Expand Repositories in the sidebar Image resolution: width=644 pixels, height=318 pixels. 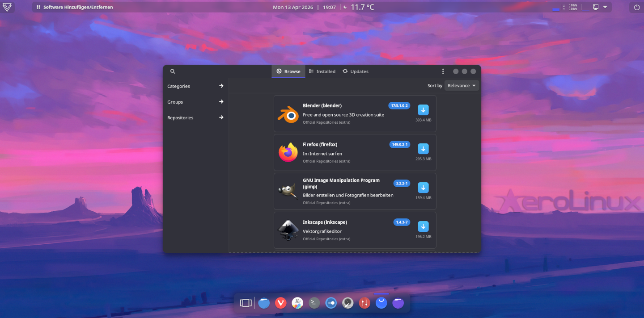195,117
